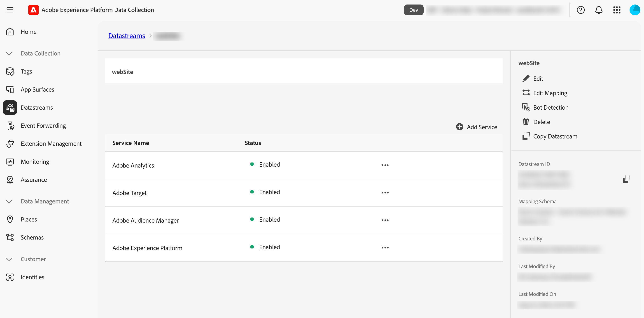Image resolution: width=644 pixels, height=318 pixels.
Task: Click the webSite datastream title
Action: click(122, 72)
